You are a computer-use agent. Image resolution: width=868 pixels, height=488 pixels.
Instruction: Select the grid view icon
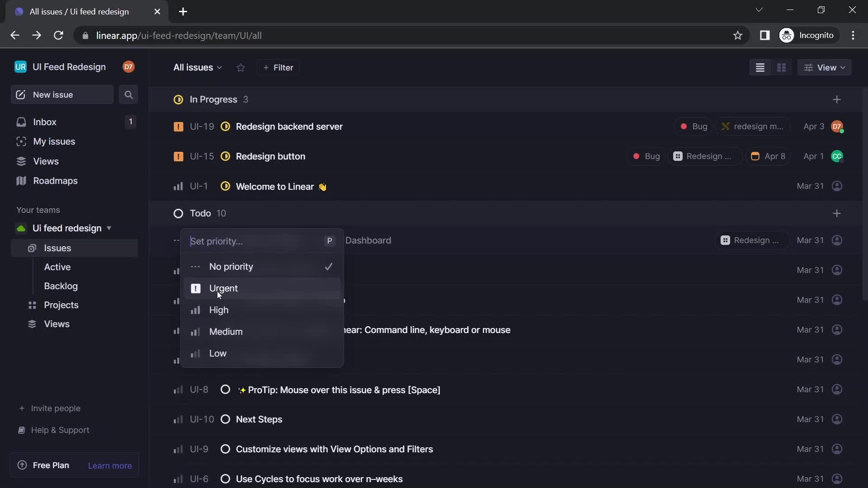(x=782, y=67)
